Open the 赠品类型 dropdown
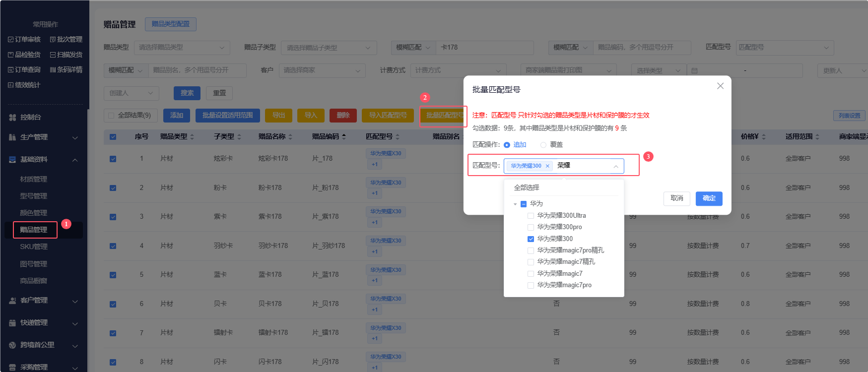This screenshot has width=868, height=372. [x=182, y=48]
